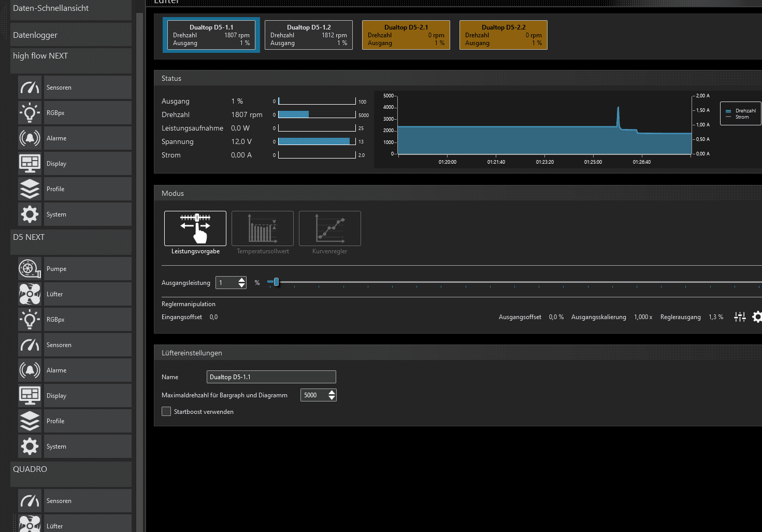762x532 pixels.
Task: Click Lüftereinstellungen section header
Action: tap(458, 353)
